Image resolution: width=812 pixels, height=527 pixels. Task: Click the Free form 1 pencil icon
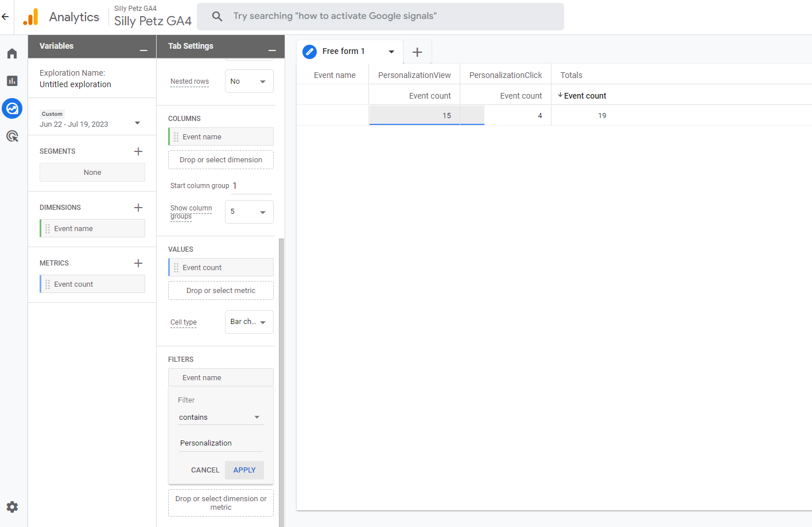(310, 52)
